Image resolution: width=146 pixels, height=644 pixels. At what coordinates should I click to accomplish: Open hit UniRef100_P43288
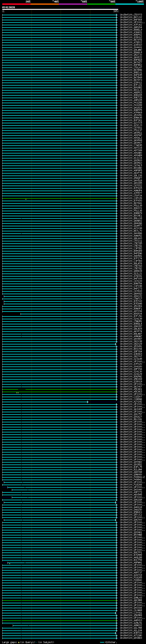131,103
